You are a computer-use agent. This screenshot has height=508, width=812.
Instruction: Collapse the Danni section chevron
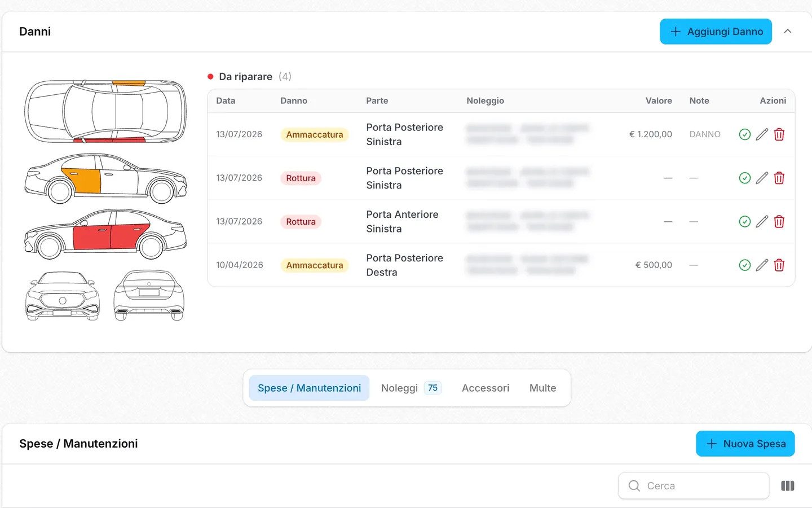click(x=788, y=32)
